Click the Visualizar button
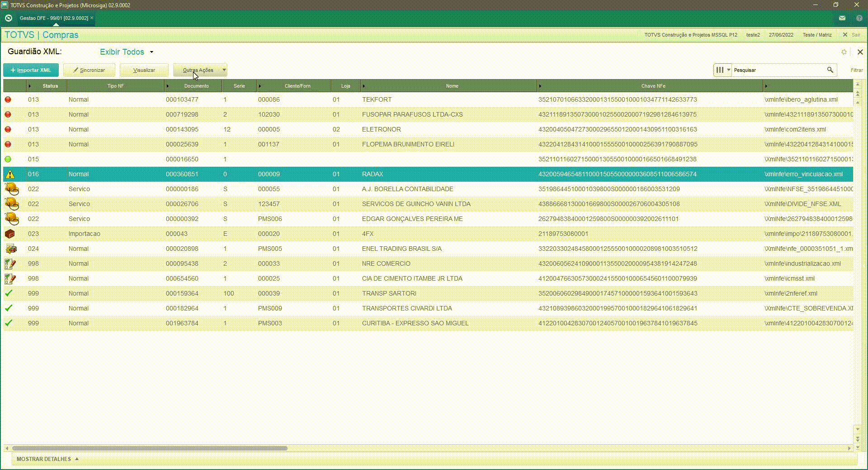Viewport: 868px width, 470px height. coord(144,70)
